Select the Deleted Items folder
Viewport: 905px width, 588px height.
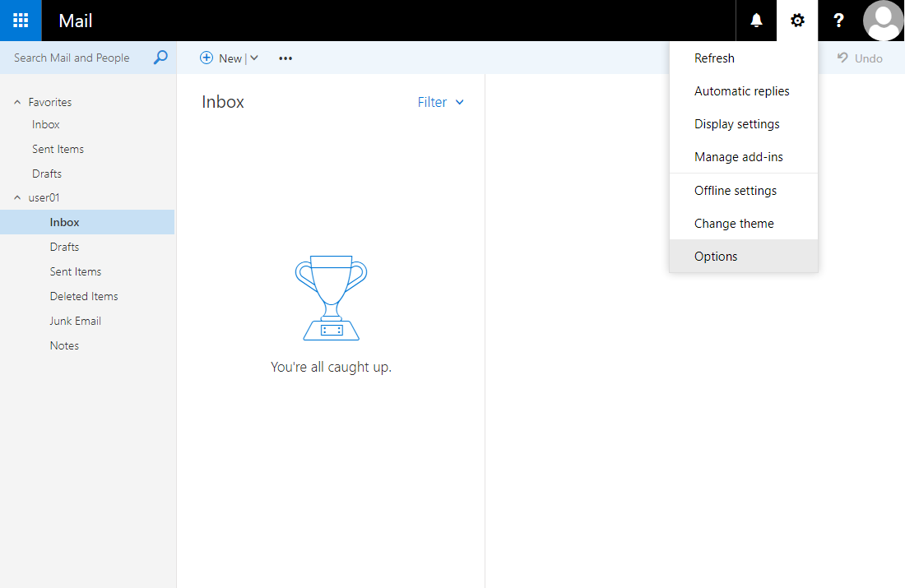coord(85,296)
